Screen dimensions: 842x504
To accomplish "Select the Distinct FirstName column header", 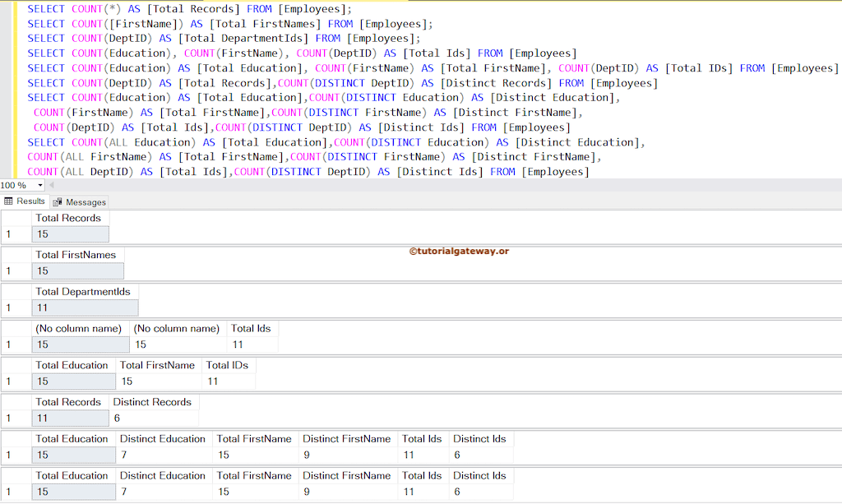I will (x=348, y=438).
